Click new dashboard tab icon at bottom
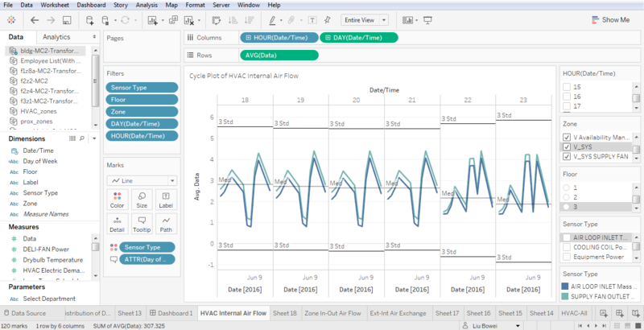Viewport: 644px width, 330px height. (620, 313)
